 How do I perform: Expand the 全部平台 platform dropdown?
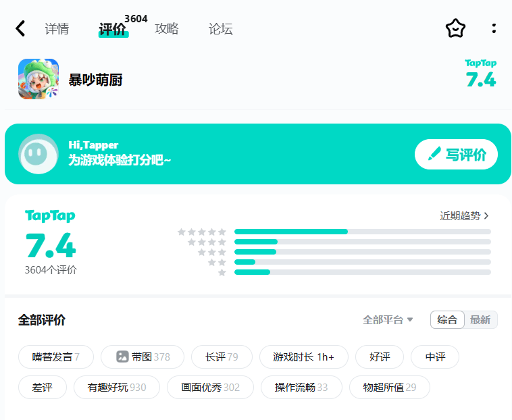pyautogui.click(x=388, y=320)
